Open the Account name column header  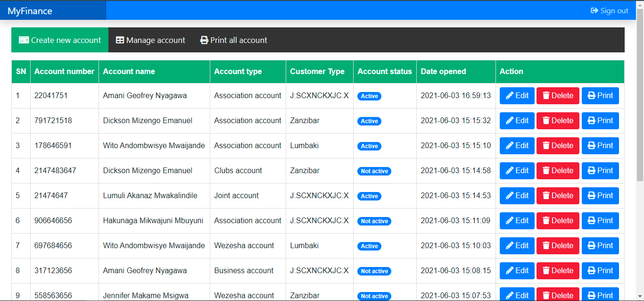(x=129, y=71)
